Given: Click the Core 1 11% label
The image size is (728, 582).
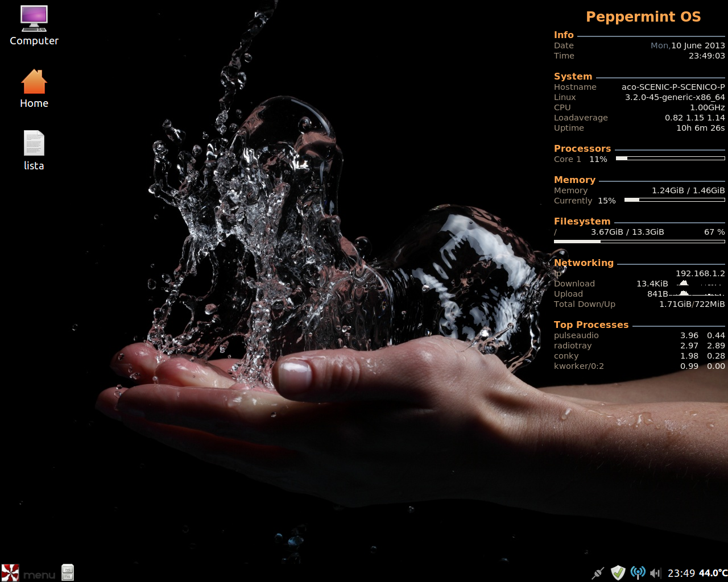Looking at the screenshot, I should coord(581,159).
